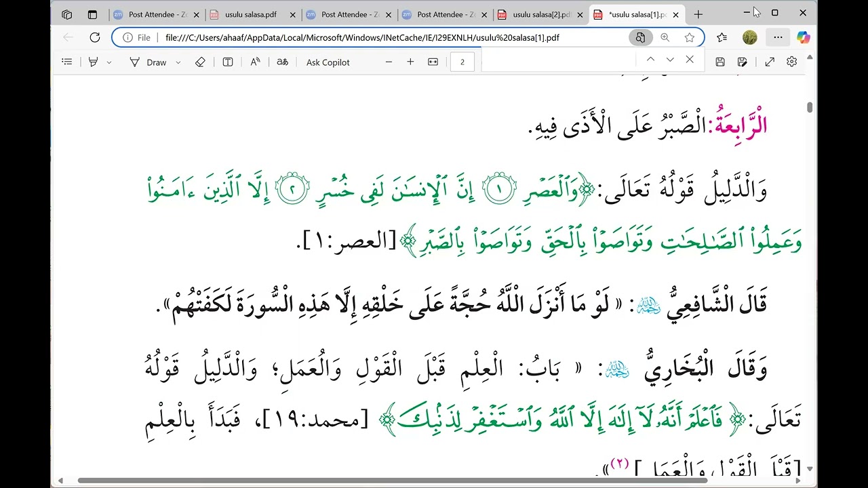Viewport: 868px width, 488px height.
Task: Expand the highlight color dropdown arrow
Action: click(108, 62)
